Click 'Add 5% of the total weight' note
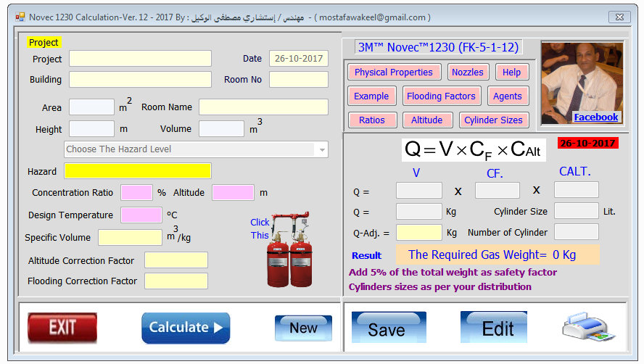 coord(453,273)
